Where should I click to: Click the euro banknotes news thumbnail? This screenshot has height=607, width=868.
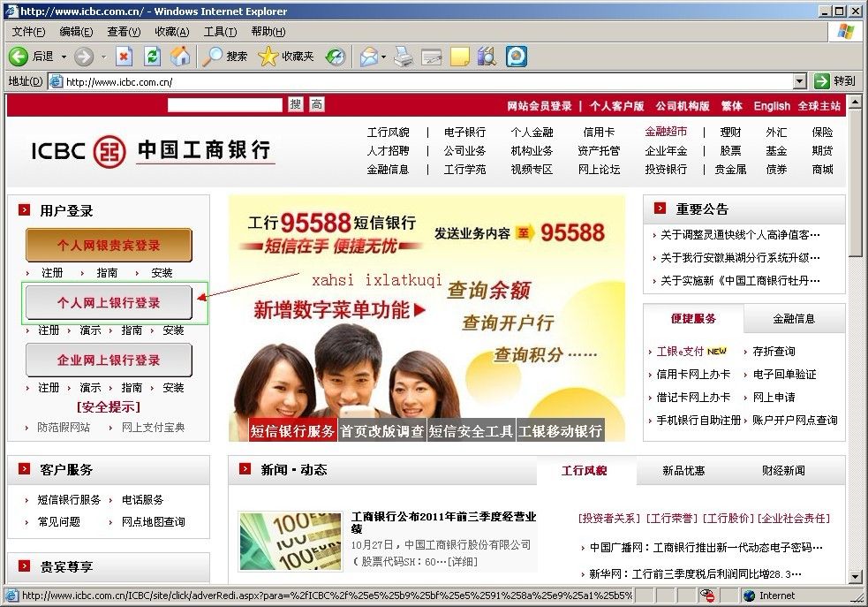tap(291, 541)
